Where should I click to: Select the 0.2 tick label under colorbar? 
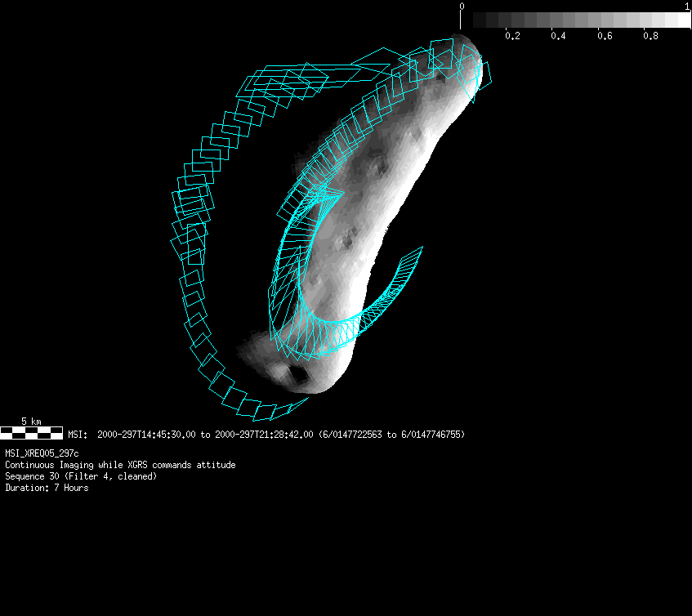pos(512,36)
